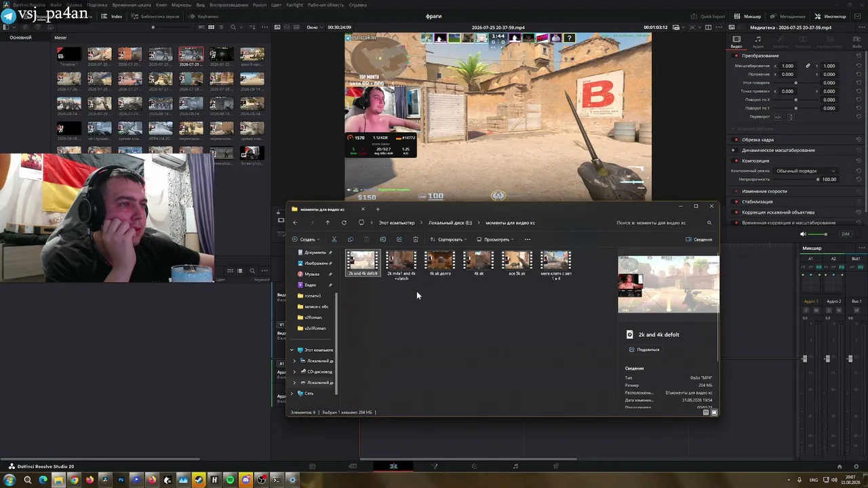Cut the selected file in Explorer toolbar
868x488 pixels.
334,239
